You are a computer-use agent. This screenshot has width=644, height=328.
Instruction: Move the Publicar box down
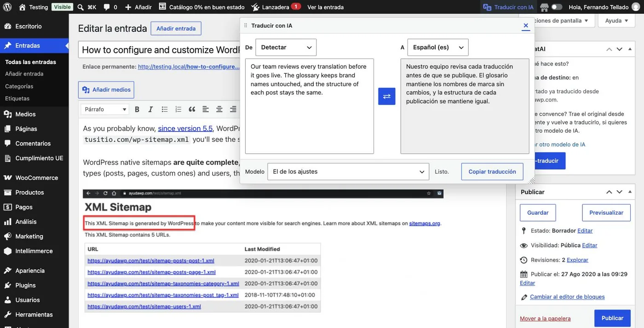tap(620, 192)
